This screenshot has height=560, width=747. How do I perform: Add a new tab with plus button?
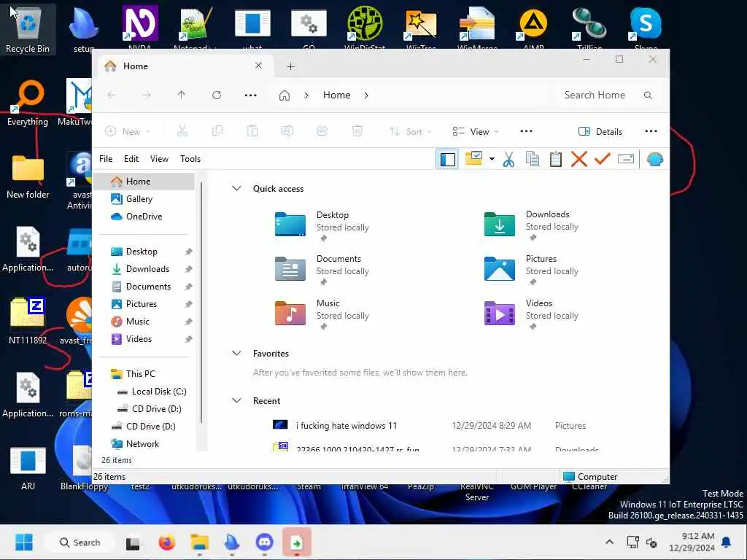[x=290, y=66]
